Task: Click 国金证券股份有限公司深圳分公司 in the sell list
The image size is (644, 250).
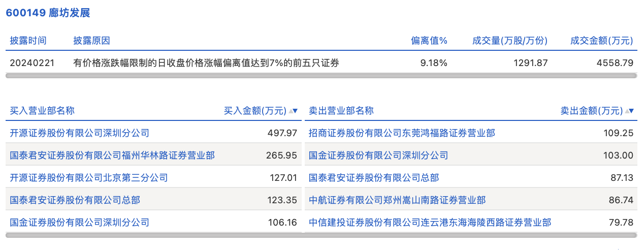Action: (x=378, y=155)
